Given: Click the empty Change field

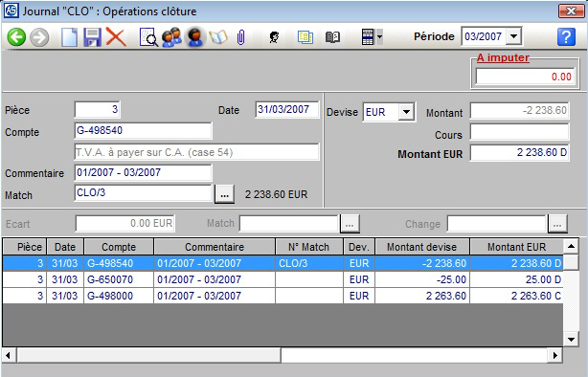Looking at the screenshot, I should tap(496, 224).
